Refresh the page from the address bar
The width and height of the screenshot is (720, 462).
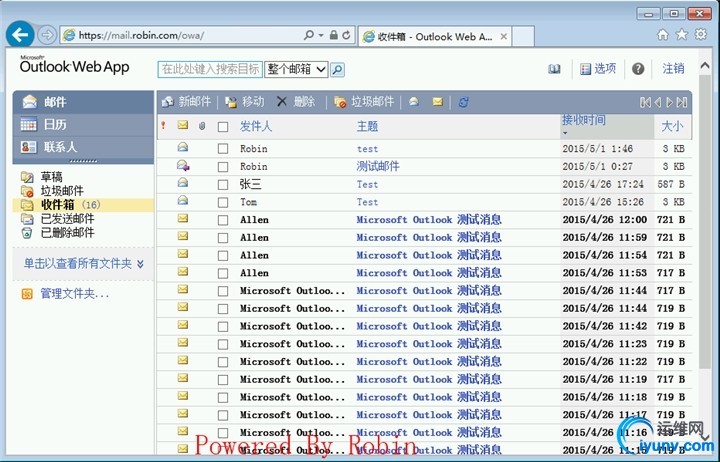coord(346,35)
